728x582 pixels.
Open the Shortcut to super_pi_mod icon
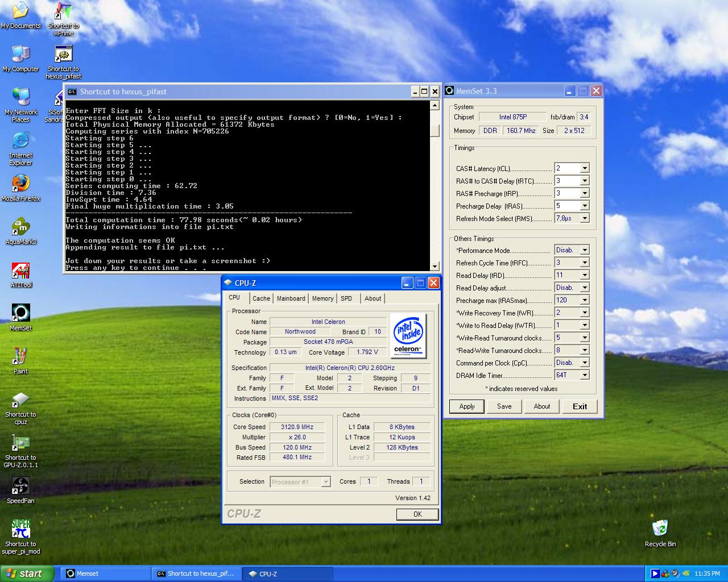click(20, 537)
